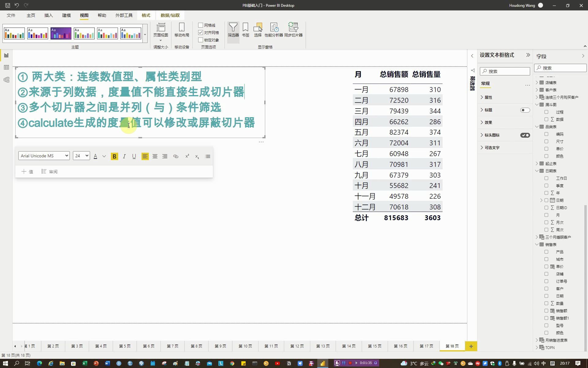Screen dimensions: 588x368
Task: Switch to data table view in left sidebar
Action: [6, 67]
